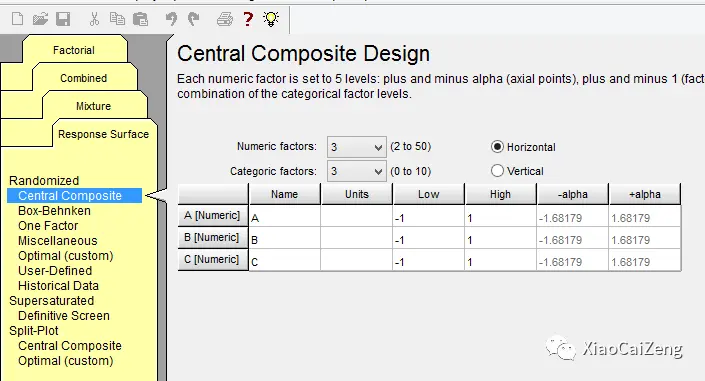Select the Vertical radio button

pos(497,171)
